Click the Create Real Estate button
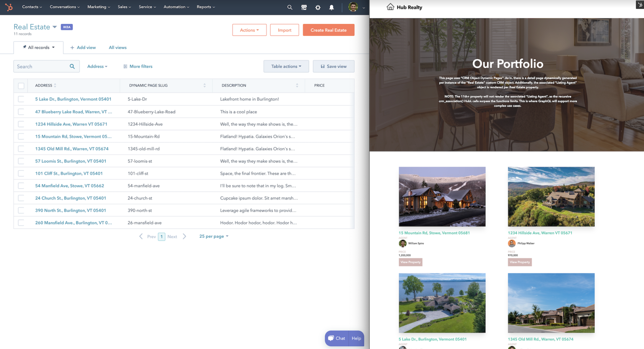 (329, 30)
